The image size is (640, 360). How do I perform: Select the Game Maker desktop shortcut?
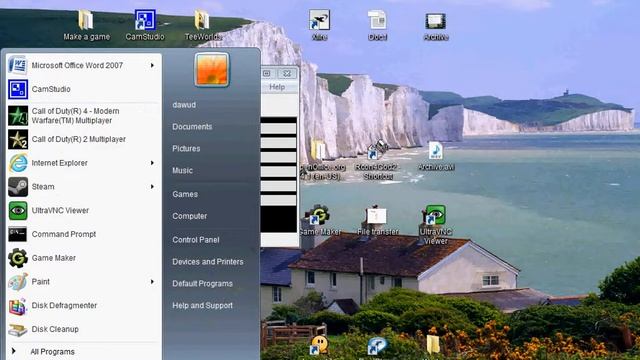coord(320,220)
